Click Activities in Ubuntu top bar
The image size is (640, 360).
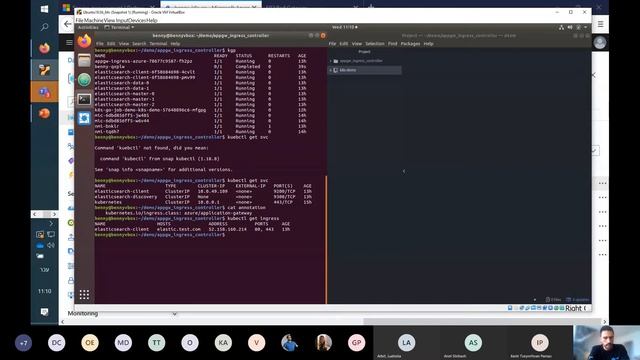[x=88, y=27]
